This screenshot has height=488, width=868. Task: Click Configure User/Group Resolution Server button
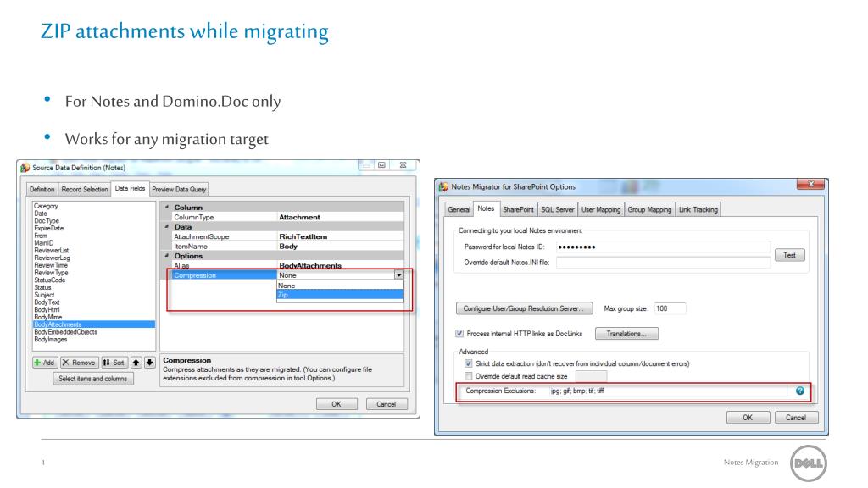tap(524, 308)
